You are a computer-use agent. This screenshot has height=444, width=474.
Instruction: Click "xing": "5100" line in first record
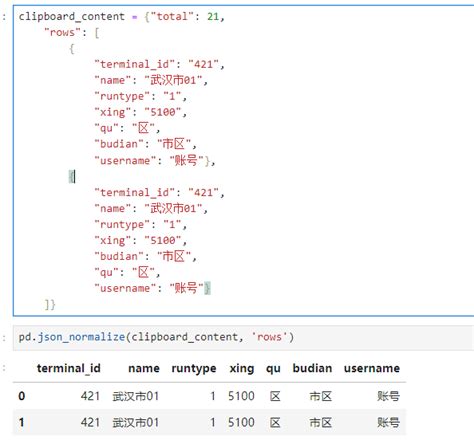140,112
